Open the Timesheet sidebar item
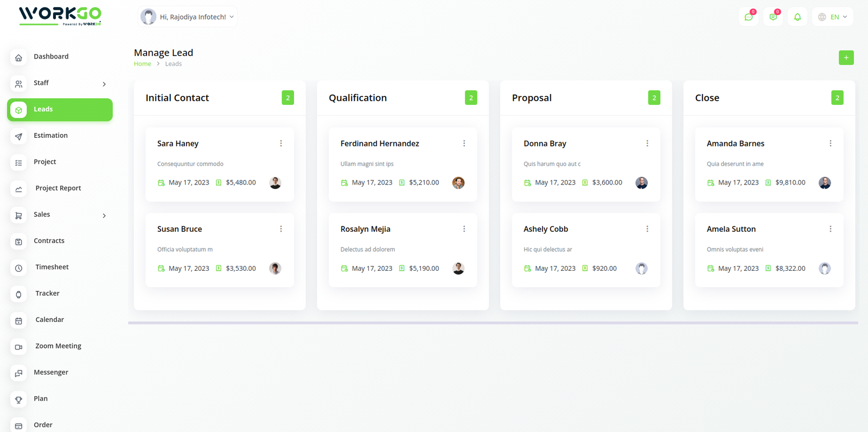Viewport: 868px width, 432px height. tap(52, 267)
